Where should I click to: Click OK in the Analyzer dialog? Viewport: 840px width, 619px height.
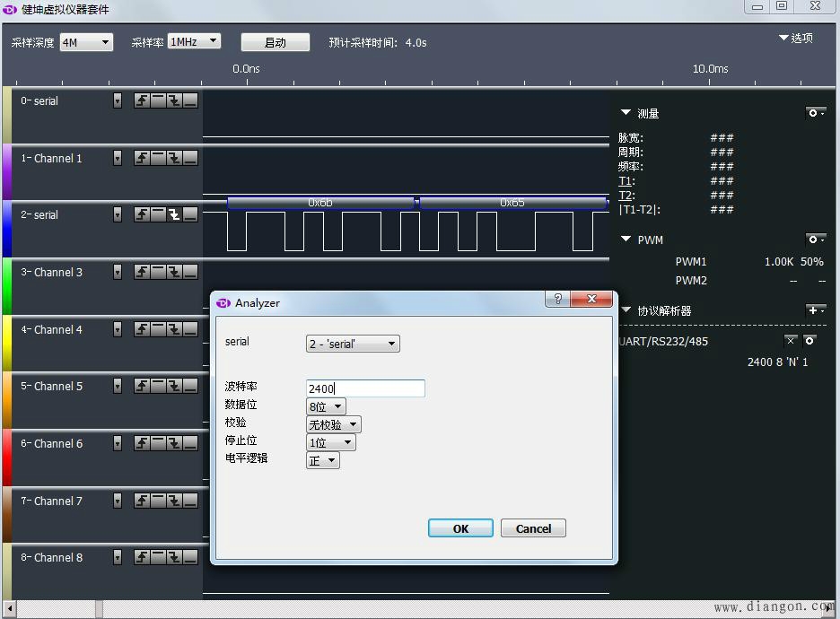click(460, 528)
